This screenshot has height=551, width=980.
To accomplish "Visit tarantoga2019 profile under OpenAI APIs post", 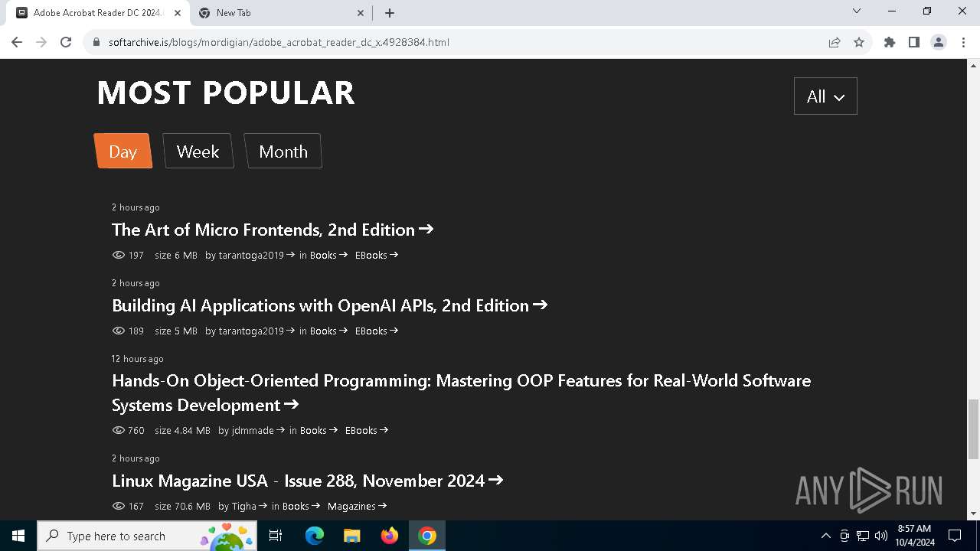I will 256,331.
